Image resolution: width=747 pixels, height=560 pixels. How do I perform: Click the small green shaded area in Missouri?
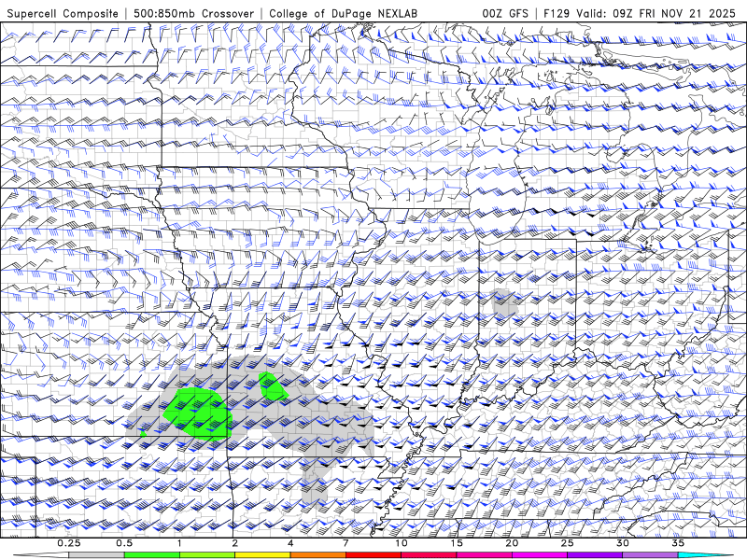(273, 386)
